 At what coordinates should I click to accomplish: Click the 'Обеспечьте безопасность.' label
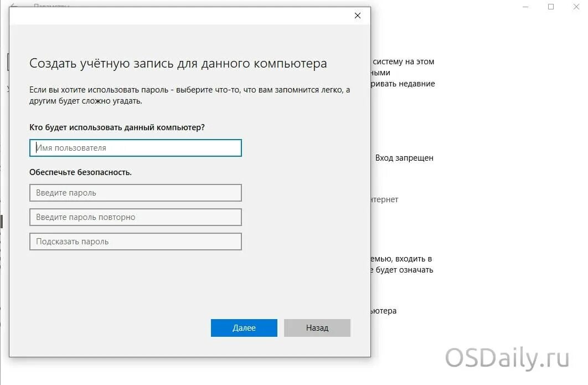(80, 172)
